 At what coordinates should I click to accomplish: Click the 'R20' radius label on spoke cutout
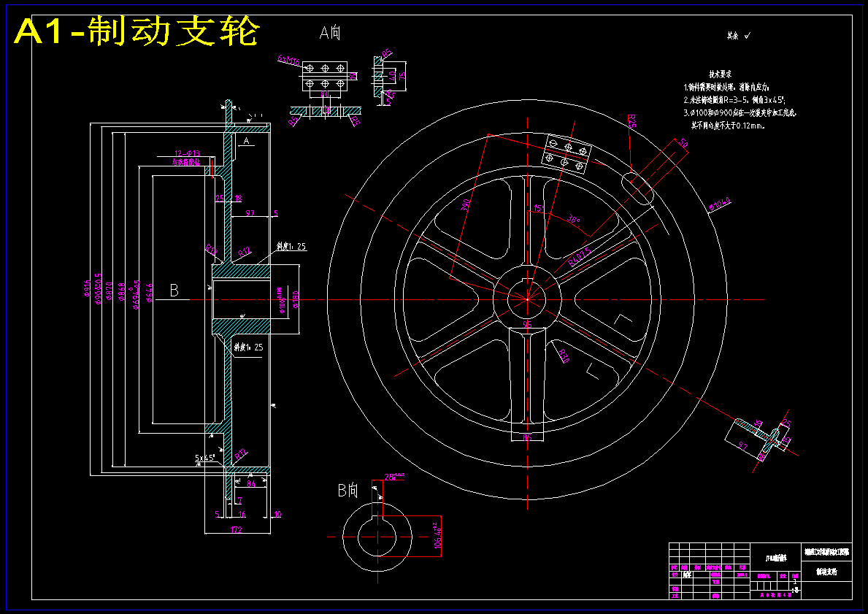pos(564,356)
